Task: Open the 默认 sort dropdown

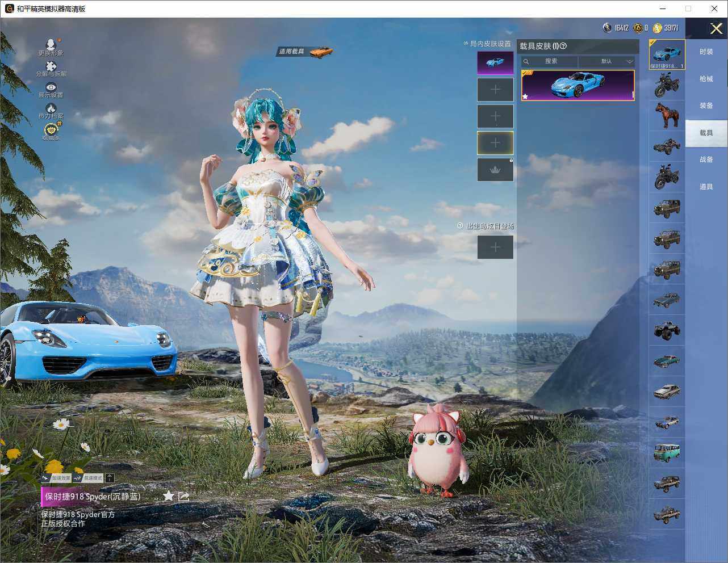Action: pyautogui.click(x=606, y=61)
